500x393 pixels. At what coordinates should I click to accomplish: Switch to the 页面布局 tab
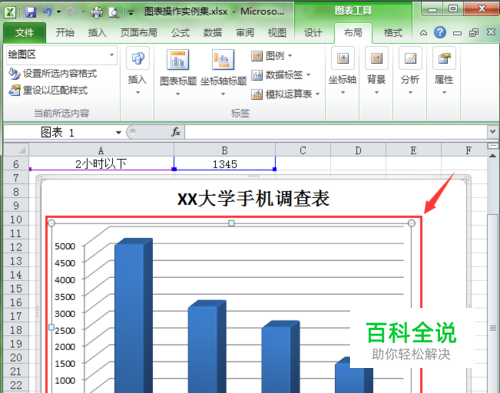(139, 33)
